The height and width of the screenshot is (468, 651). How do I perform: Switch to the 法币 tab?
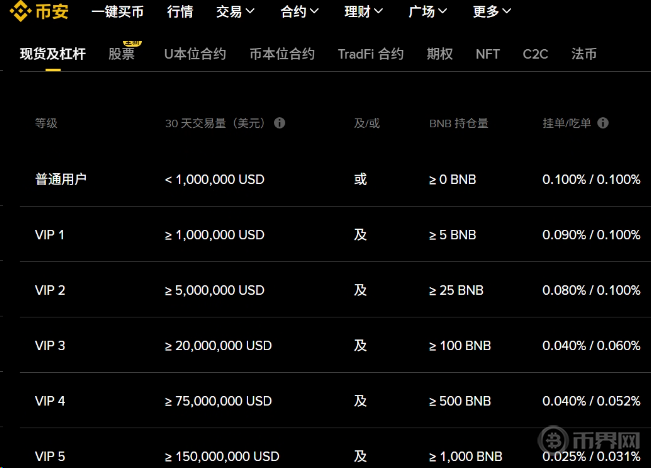tap(584, 54)
